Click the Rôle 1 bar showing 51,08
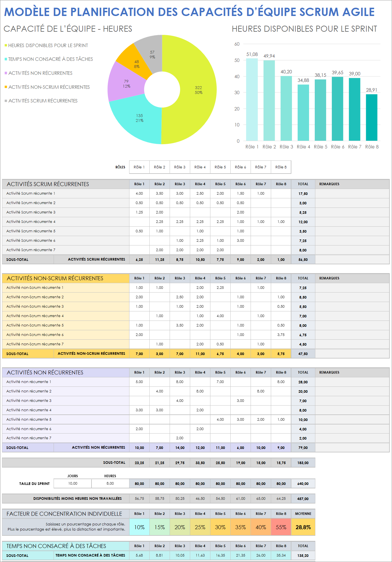Screen dimensions: 392x562 pos(252,100)
